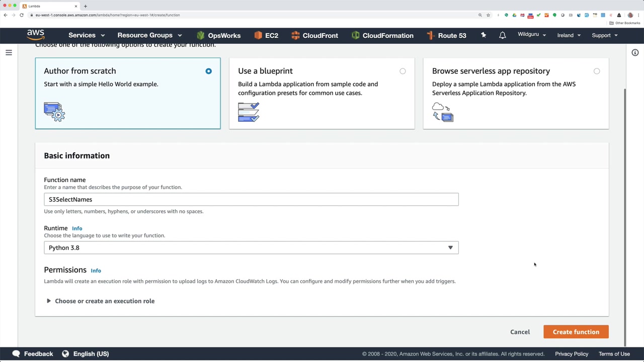644x362 pixels.
Task: Click the Browse serverless app repository title
Action: 491,71
